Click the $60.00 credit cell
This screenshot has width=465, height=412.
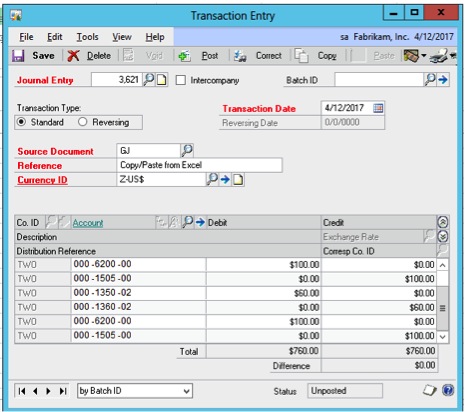click(379, 307)
